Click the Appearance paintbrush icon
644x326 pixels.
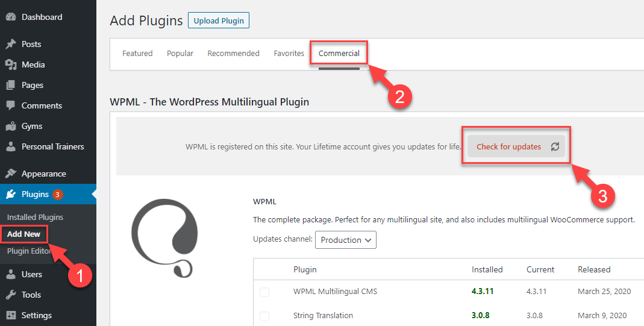tap(11, 174)
